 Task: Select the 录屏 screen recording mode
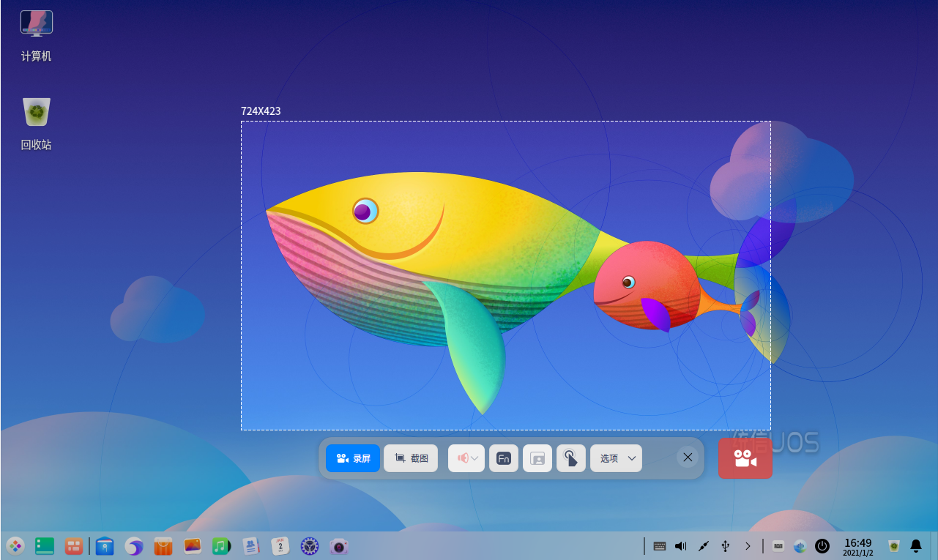[x=353, y=458]
